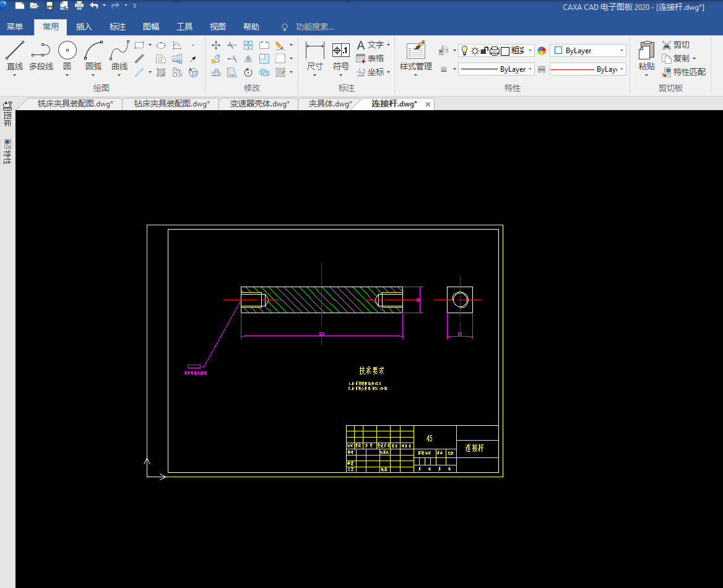The image size is (723, 588).
Task: Open the 铣床夹具装配图.dwg document tab
Action: 75,104
